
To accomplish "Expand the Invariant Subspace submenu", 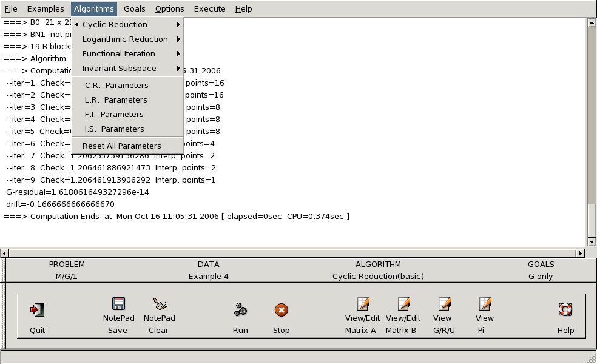I will point(120,69).
